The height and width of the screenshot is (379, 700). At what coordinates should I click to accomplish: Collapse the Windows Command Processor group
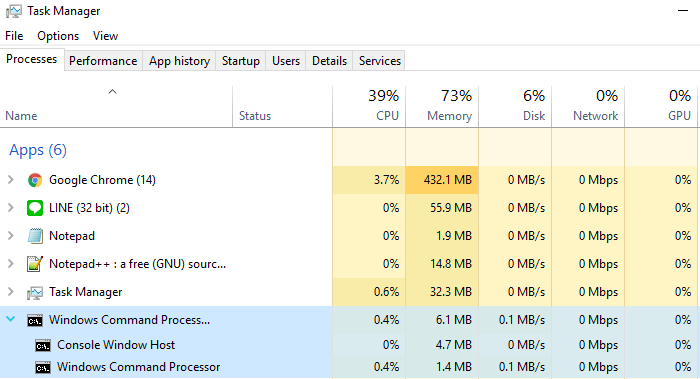(x=11, y=319)
